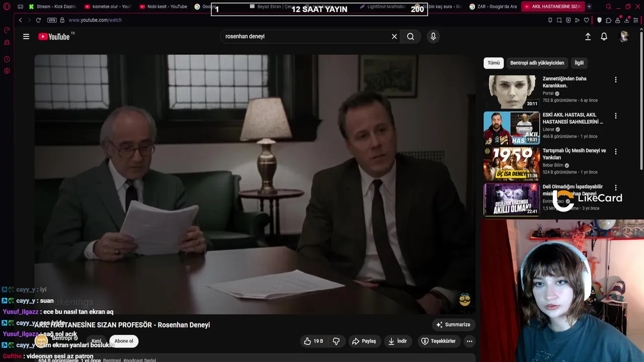Start voice search with the microphone icon

tap(433, 36)
